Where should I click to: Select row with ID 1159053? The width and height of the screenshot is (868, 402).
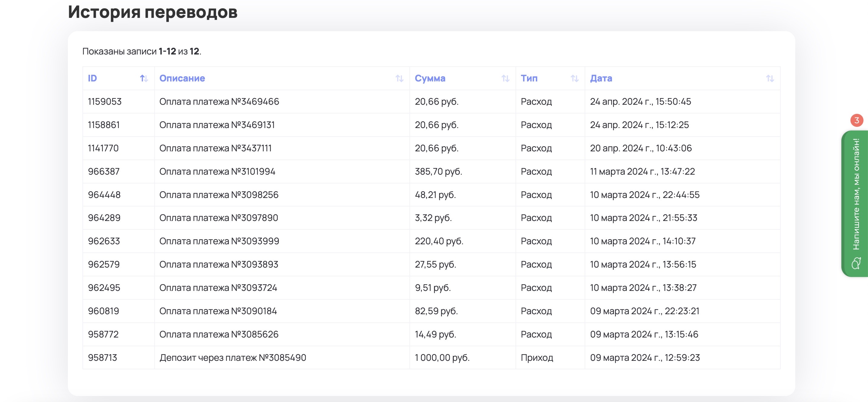(105, 102)
